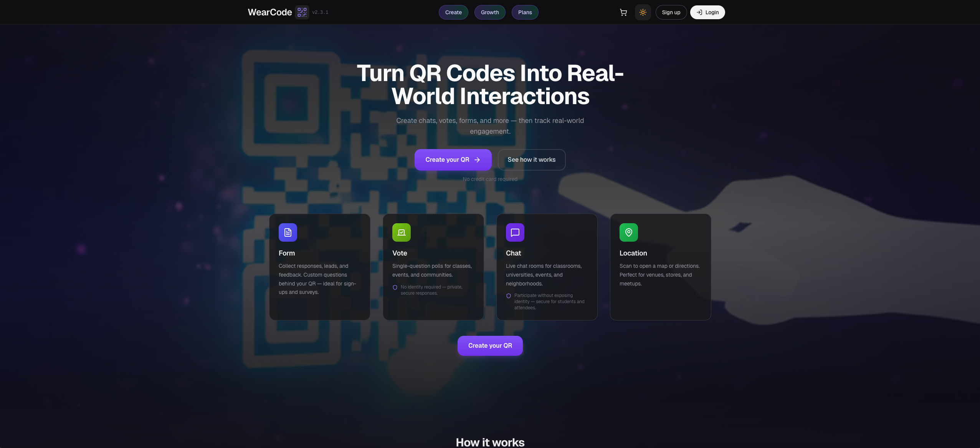Image resolution: width=980 pixels, height=448 pixels.
Task: Click the Location map pin icon
Action: click(628, 232)
